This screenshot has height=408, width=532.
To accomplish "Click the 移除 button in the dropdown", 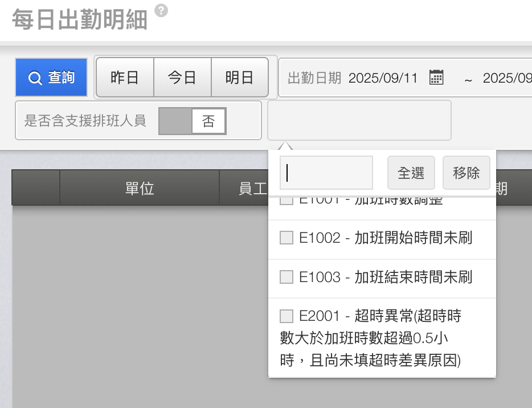I will click(x=466, y=173).
